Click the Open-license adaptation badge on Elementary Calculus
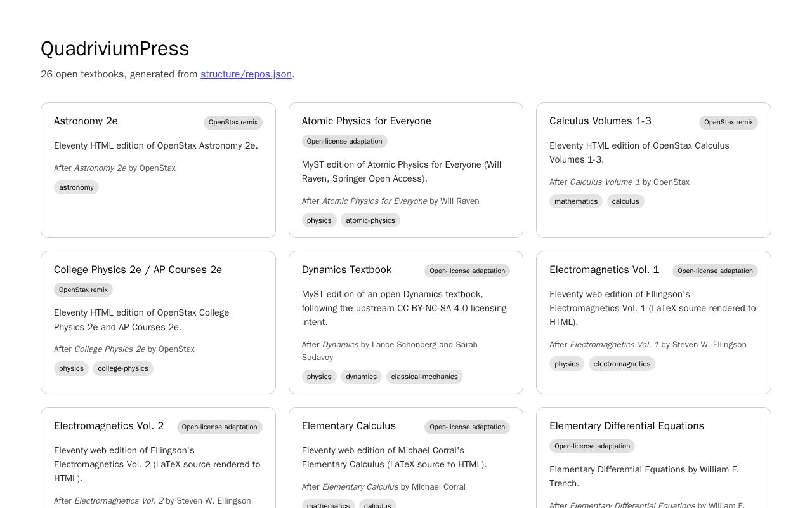This screenshot has width=812, height=508. (467, 427)
